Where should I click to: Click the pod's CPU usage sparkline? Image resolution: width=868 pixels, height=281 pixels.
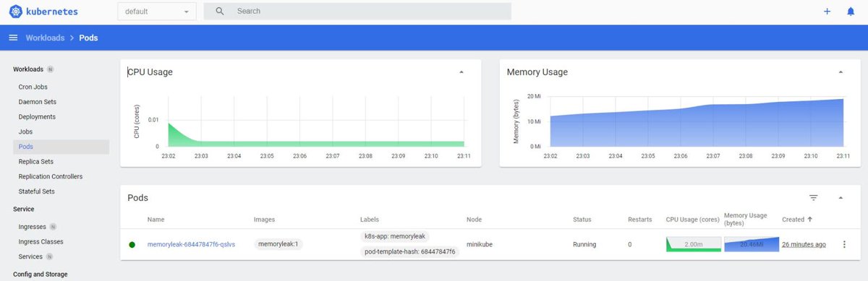(x=694, y=244)
